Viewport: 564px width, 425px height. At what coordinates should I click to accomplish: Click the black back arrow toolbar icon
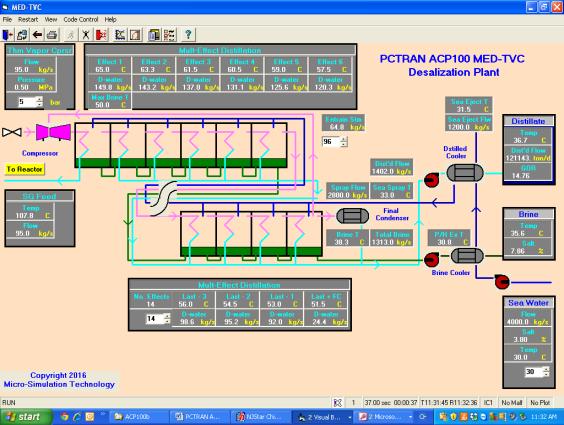click(37, 35)
